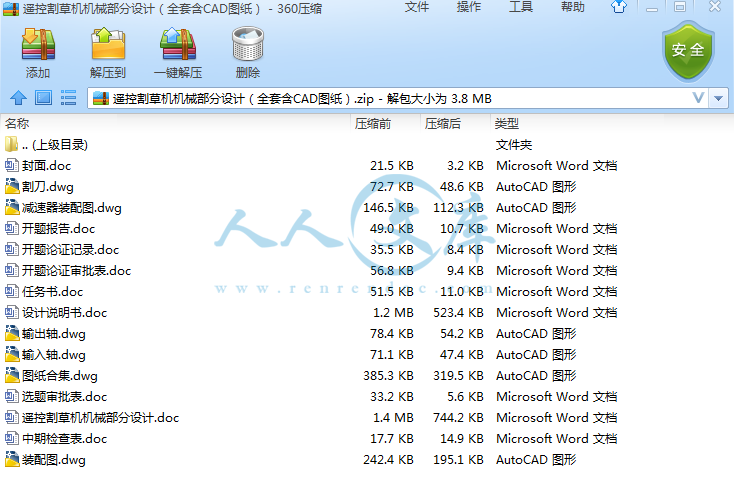
Task: Click the 添加 (Add) toolbar icon
Action: tap(38, 44)
